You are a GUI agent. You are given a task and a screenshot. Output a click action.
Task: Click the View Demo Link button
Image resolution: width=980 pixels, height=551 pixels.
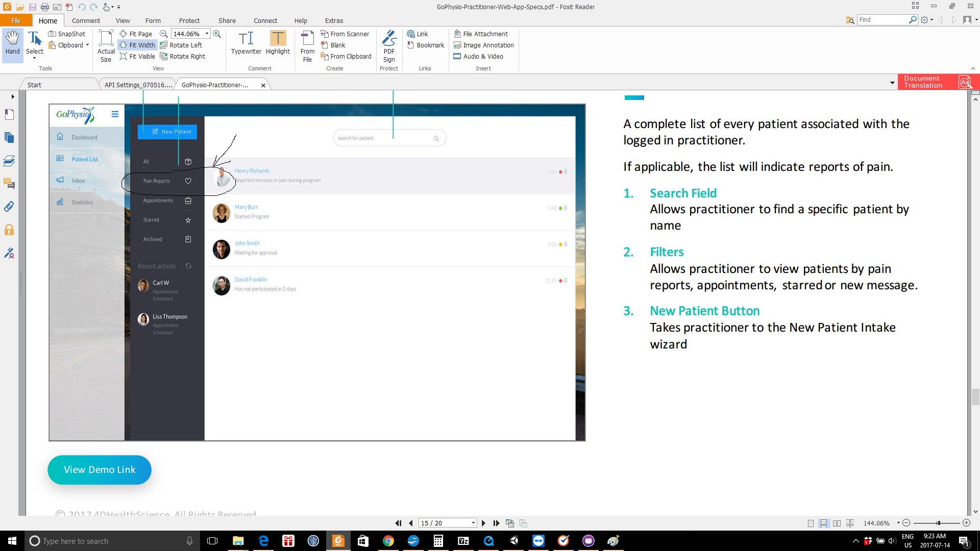(100, 470)
